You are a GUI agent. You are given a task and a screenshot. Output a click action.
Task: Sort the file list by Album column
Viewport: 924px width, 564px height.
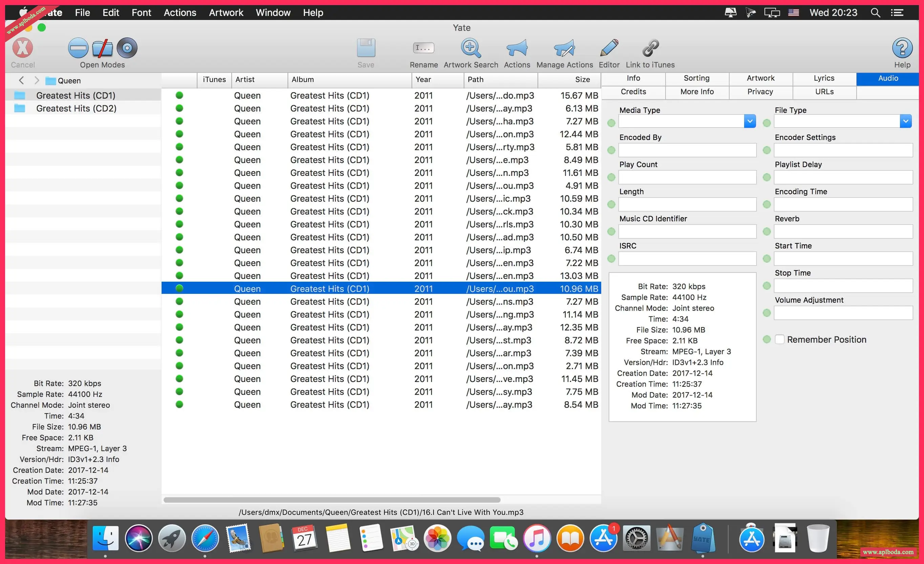tap(350, 80)
